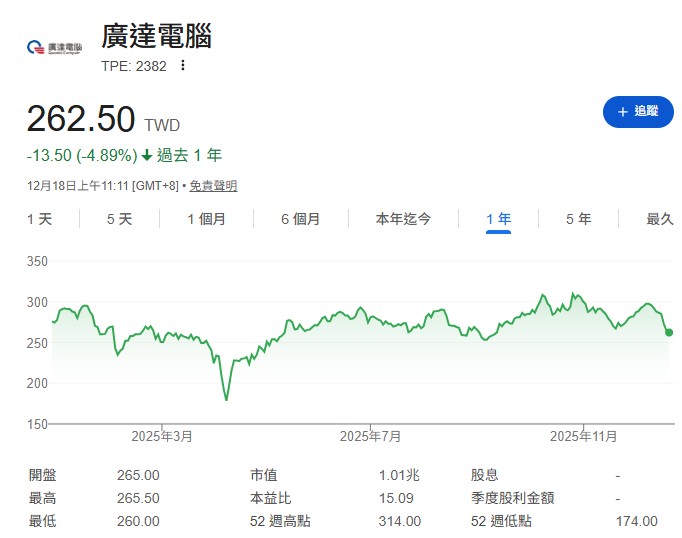The image size is (682, 538).
Task: Click the 2025年11月 axis label
Action: 583,436
